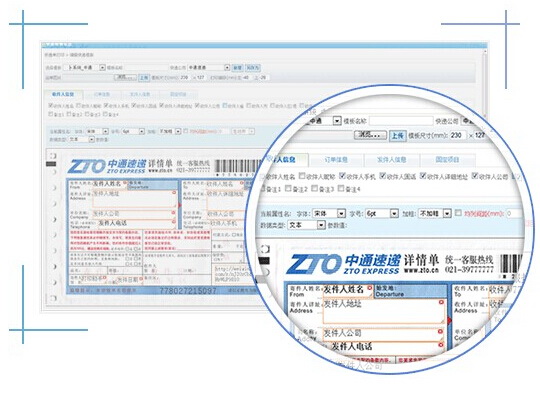Tick 备注3 checkbox in magnified view

(x=314, y=188)
